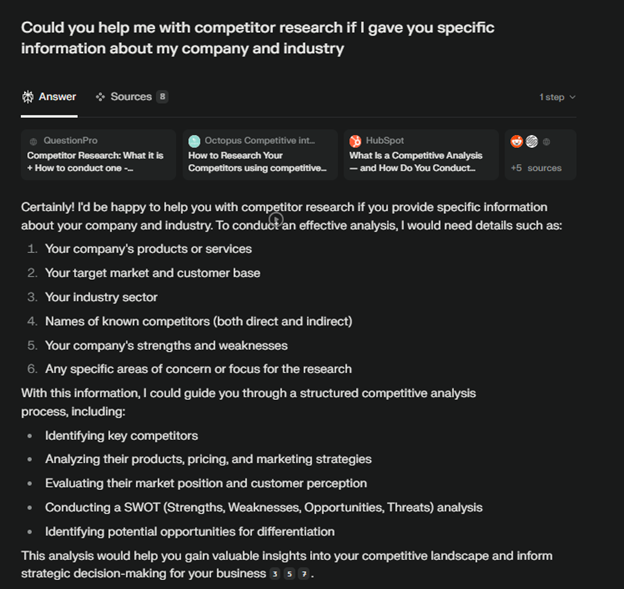Click citation number 5

tap(290, 575)
